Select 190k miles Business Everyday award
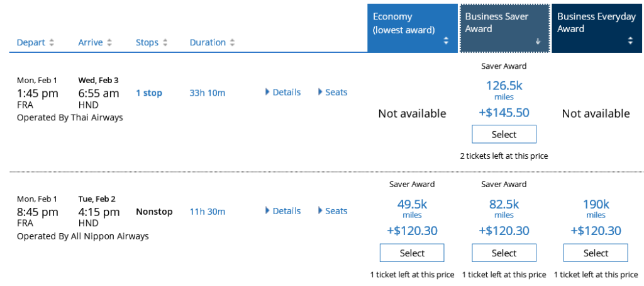 pos(596,253)
